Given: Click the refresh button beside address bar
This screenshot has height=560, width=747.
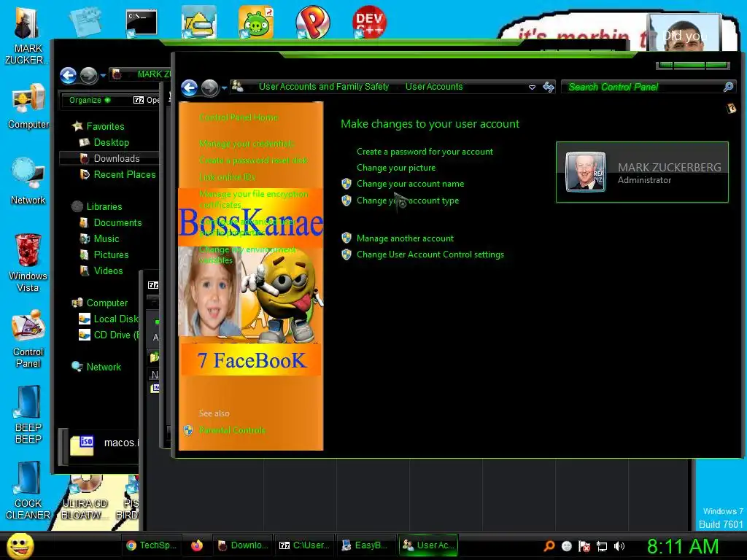Looking at the screenshot, I should 549,87.
